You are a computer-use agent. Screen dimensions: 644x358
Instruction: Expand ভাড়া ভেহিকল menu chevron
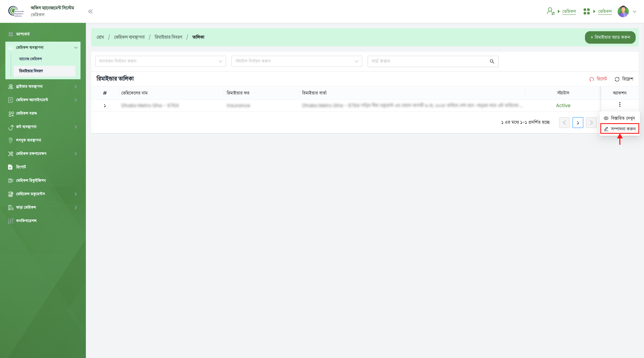(x=76, y=208)
